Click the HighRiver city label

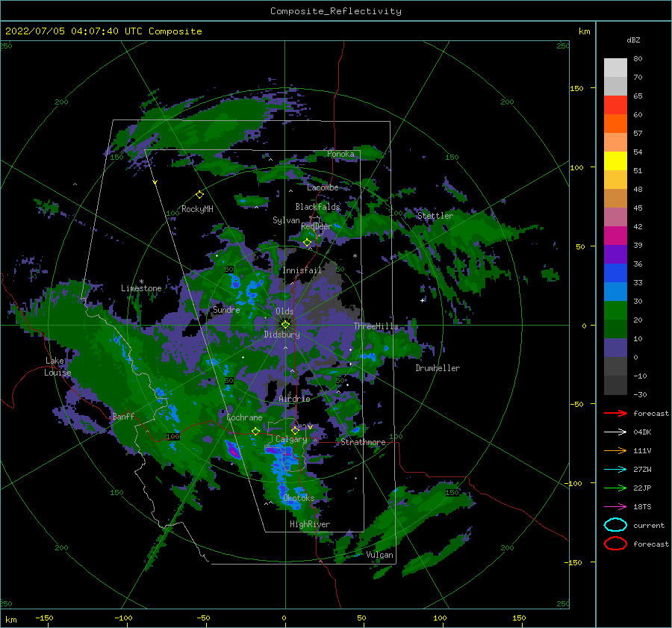click(x=310, y=524)
